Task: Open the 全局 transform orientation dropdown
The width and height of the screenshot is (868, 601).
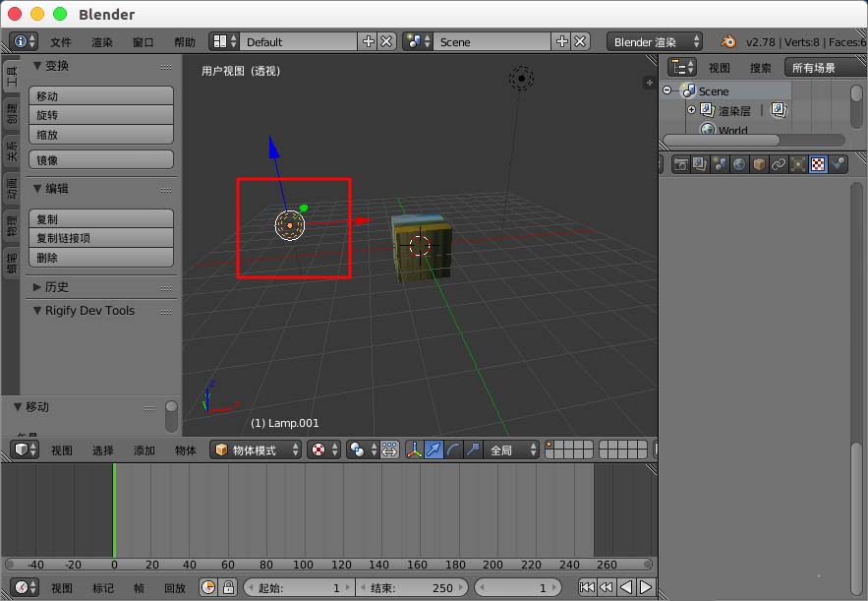Action: coord(502,450)
